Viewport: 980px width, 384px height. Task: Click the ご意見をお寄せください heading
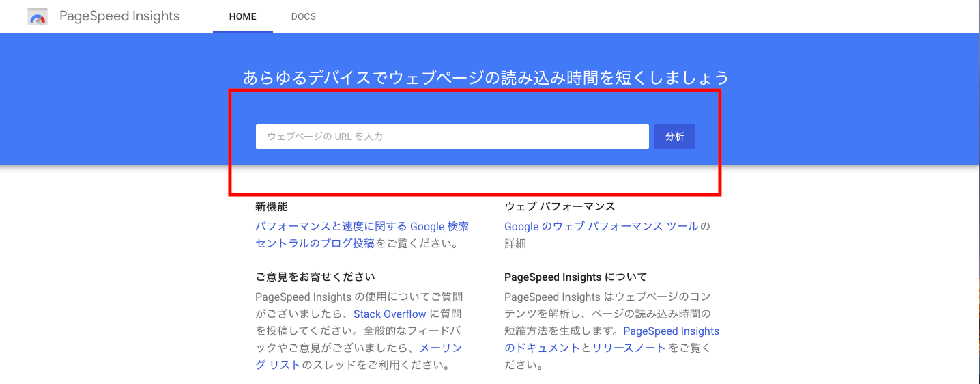pos(315,277)
